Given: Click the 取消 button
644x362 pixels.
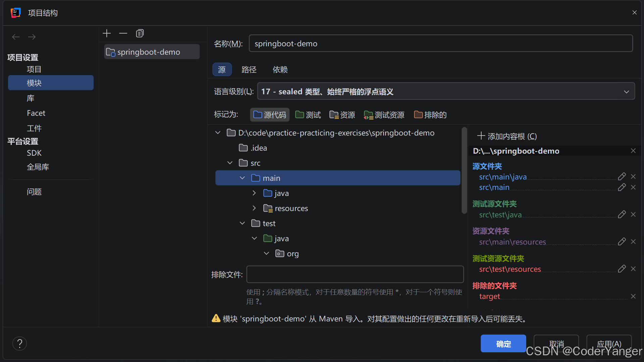Looking at the screenshot, I should (x=556, y=344).
